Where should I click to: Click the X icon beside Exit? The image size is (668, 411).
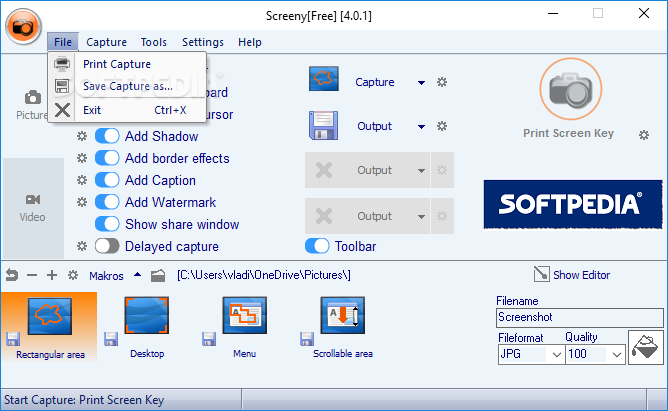point(63,110)
